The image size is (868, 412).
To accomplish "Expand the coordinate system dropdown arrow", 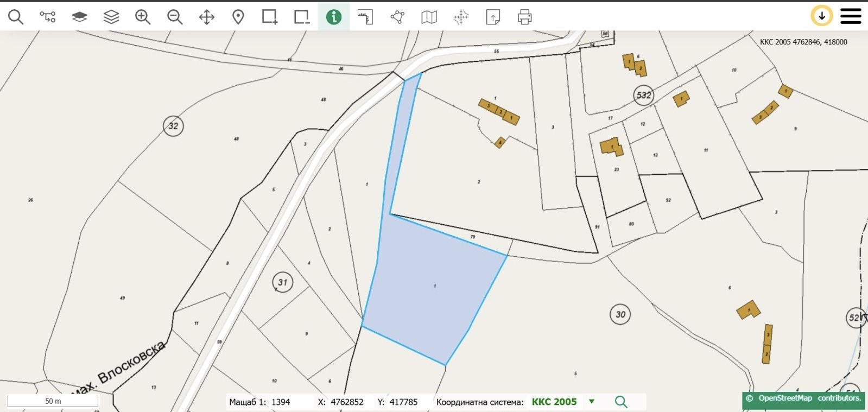I will (592, 402).
